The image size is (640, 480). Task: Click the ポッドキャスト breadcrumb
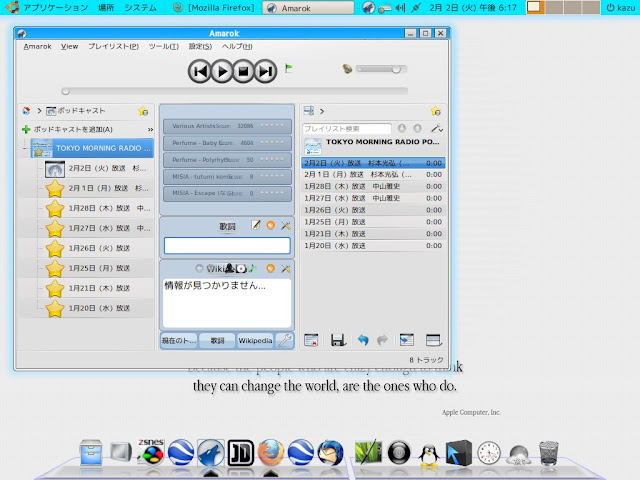tap(76, 111)
